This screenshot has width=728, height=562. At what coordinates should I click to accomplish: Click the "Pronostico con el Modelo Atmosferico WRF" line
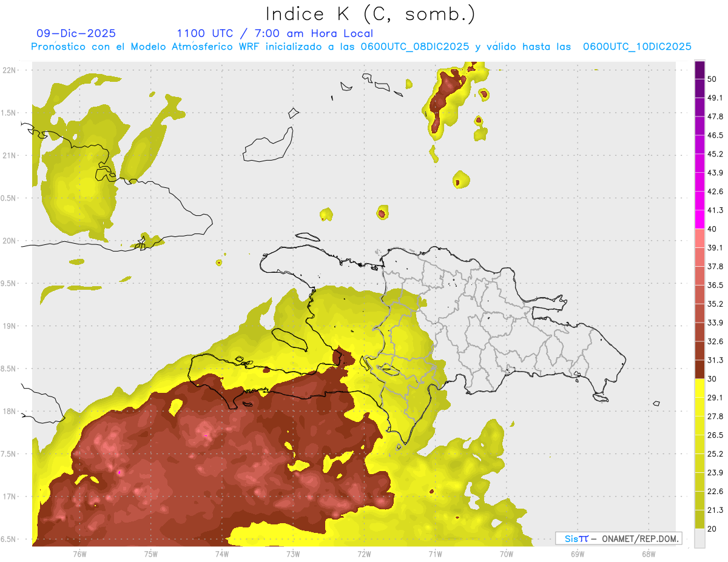pos(361,47)
